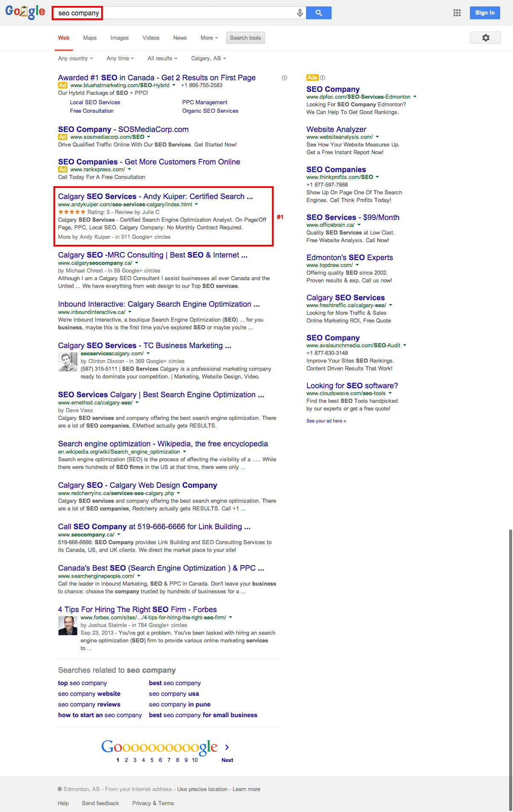
Task: Search related 'seo company in pune'
Action: tap(180, 705)
